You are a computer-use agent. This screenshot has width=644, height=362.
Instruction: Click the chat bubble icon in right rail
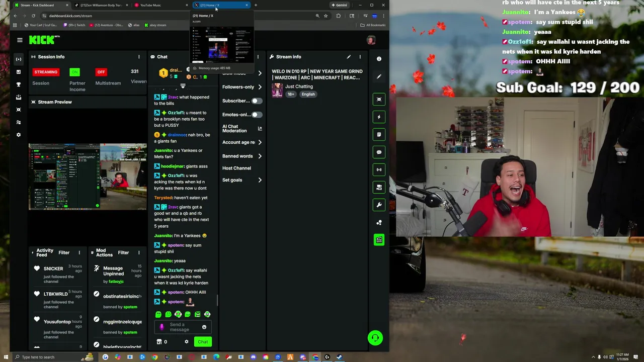[379, 152]
